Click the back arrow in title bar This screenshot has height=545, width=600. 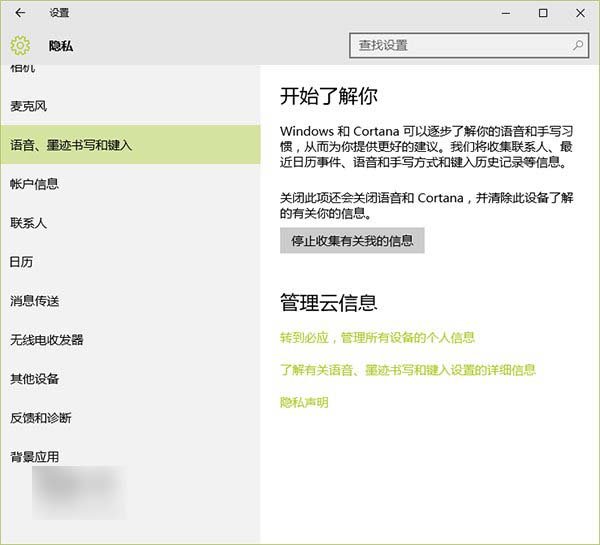click(20, 13)
